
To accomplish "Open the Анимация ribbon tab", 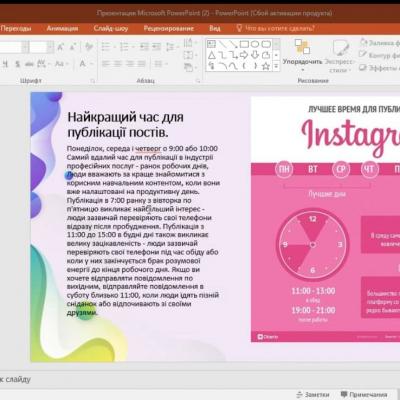I will point(62,28).
